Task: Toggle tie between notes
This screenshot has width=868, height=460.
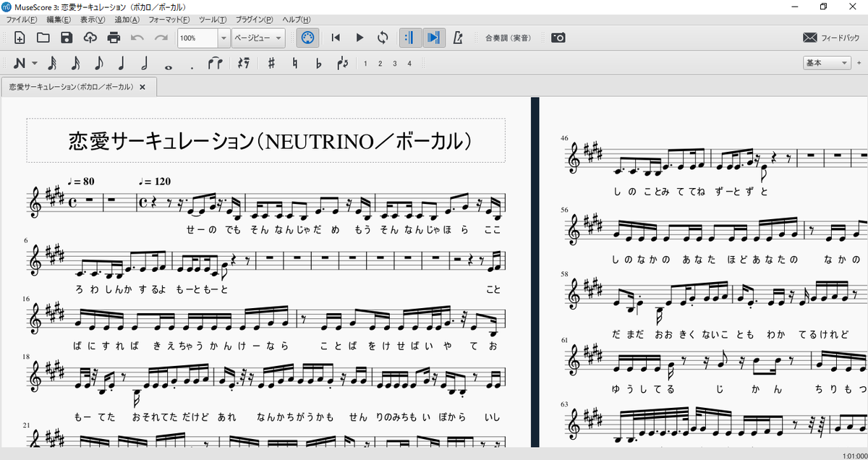Action: point(215,64)
